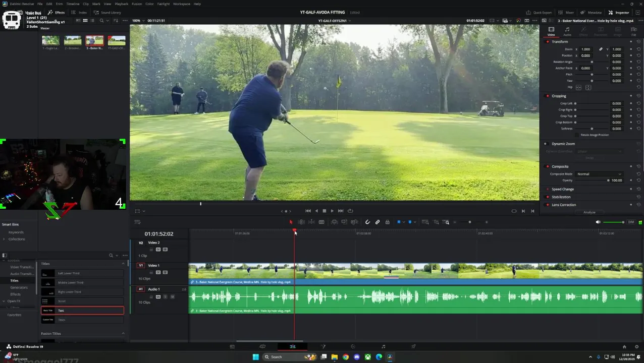
Task: Play the timeline forward
Action: point(332,211)
